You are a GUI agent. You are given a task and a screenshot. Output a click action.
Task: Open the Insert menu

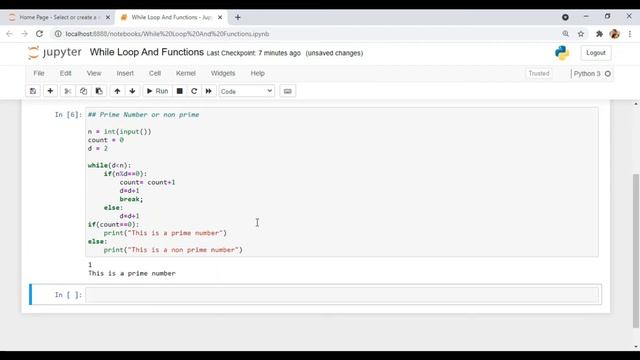125,73
